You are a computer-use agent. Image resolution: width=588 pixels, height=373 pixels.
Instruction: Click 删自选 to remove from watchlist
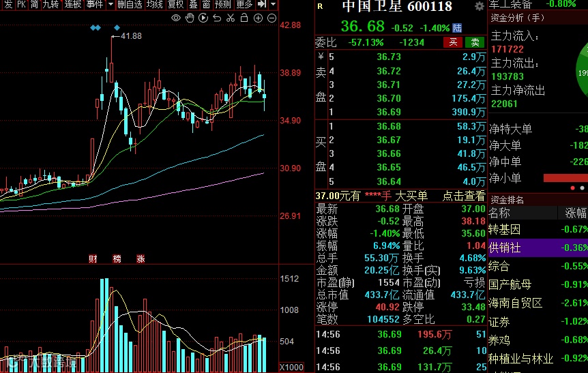[x=130, y=5]
